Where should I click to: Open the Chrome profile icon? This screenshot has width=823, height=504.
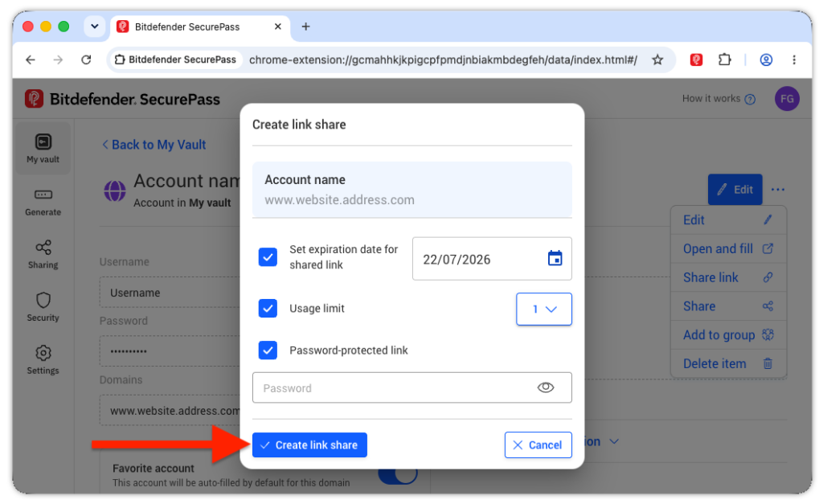coord(766,59)
